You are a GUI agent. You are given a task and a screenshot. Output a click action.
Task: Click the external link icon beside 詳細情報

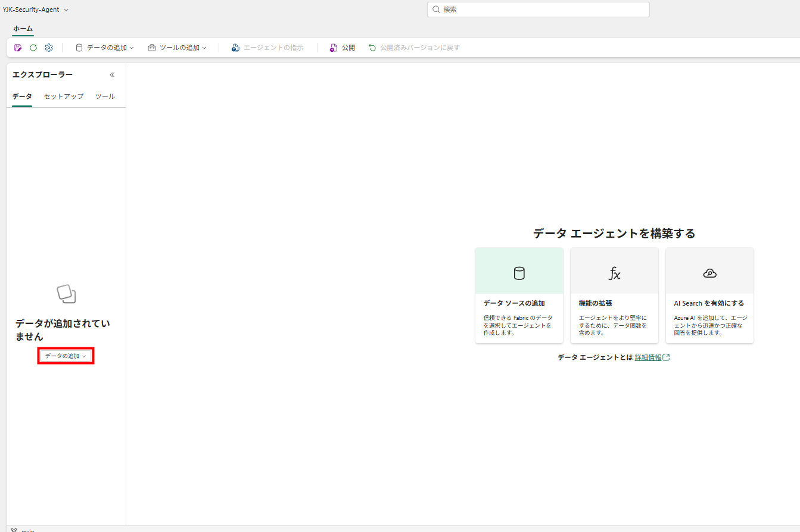point(667,357)
